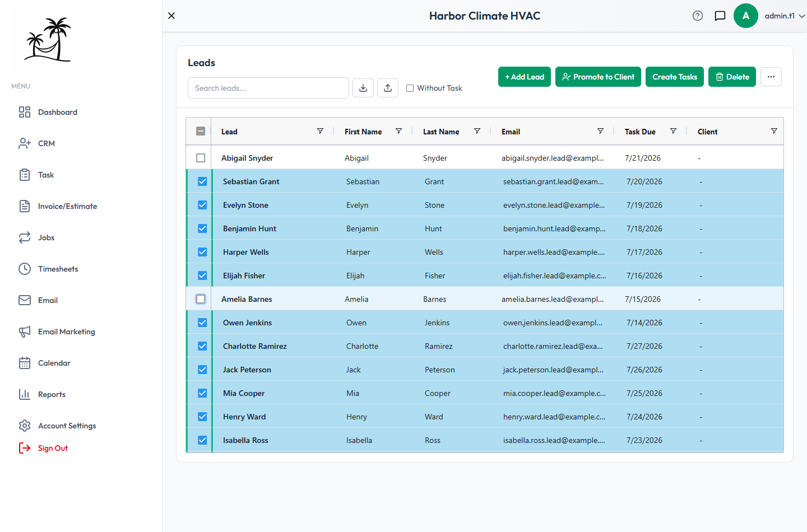The width and height of the screenshot is (807, 532).
Task: Click the Reports bar chart icon
Action: coord(25,394)
